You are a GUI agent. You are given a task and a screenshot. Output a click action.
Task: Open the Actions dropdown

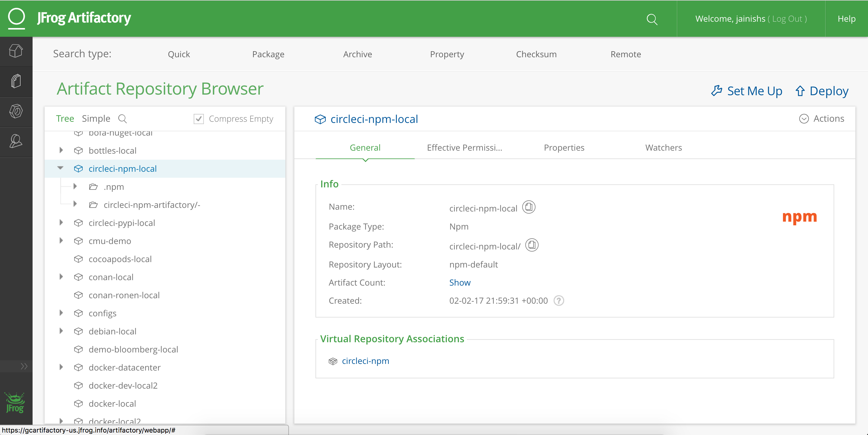tap(822, 118)
